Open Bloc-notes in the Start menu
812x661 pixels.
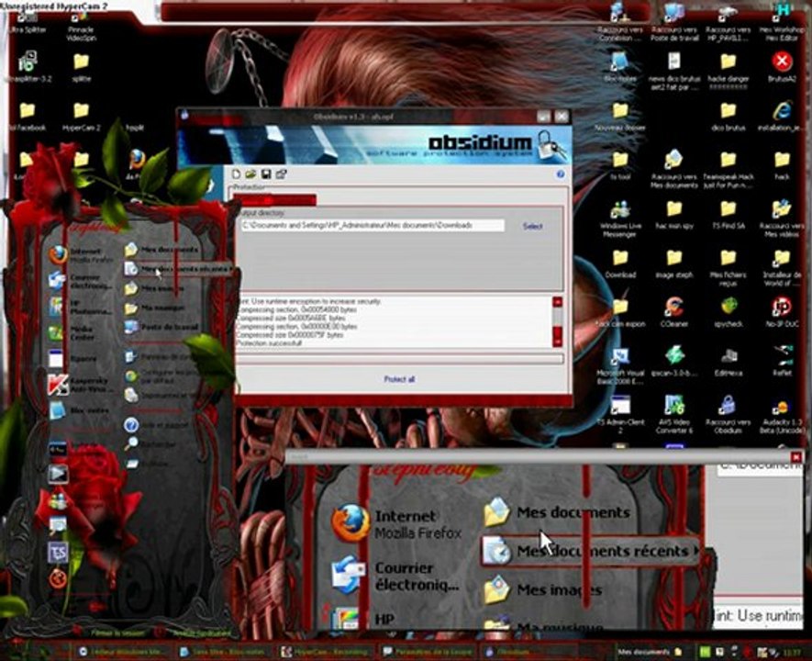(x=78, y=410)
